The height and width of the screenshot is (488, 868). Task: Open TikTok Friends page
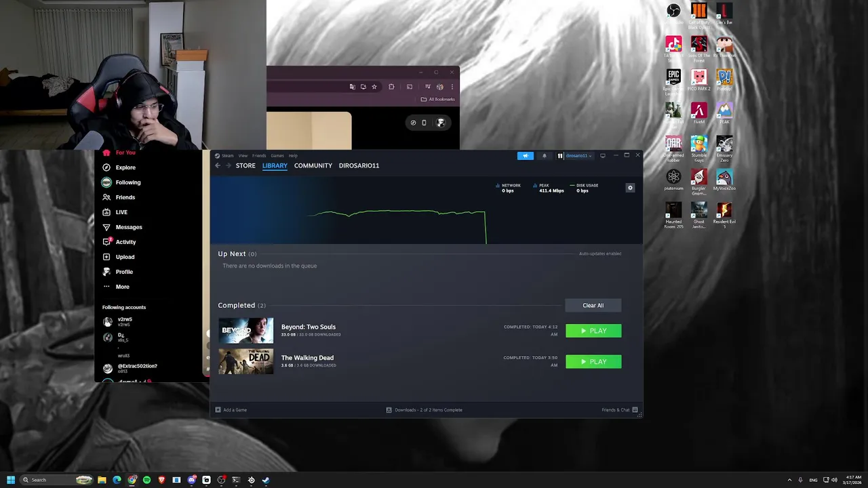click(119, 197)
